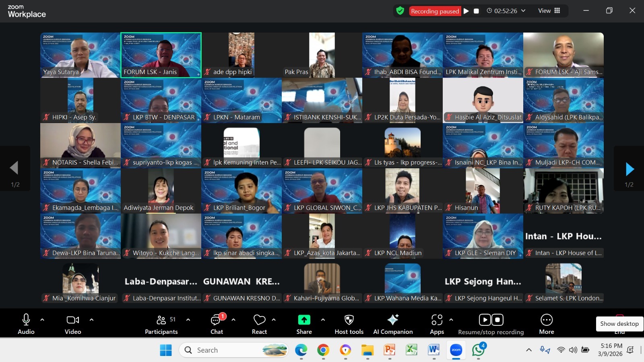Screen dimensions: 644x362
Task: Open the Host tools panel
Action: pos(349,323)
